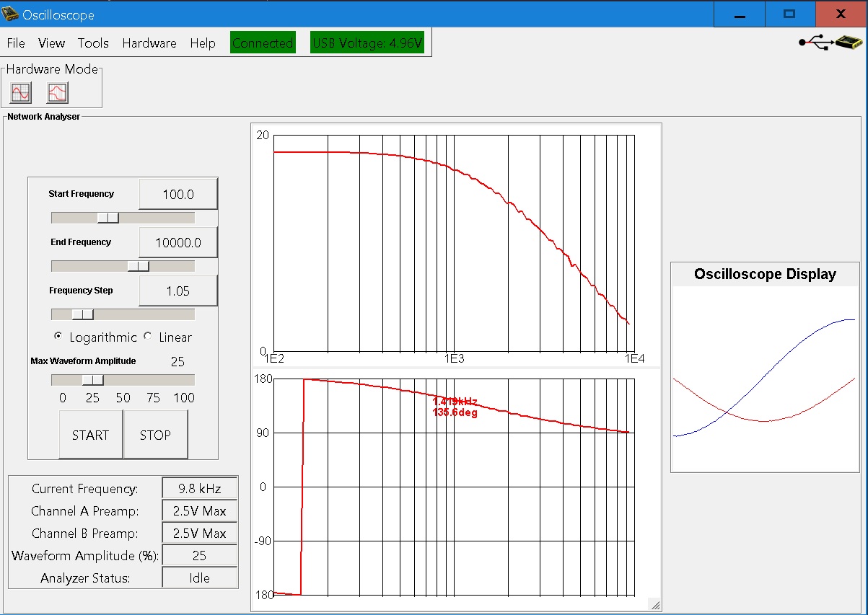Image resolution: width=868 pixels, height=615 pixels.
Task: Click the USB device connection icon
Action: (x=830, y=43)
